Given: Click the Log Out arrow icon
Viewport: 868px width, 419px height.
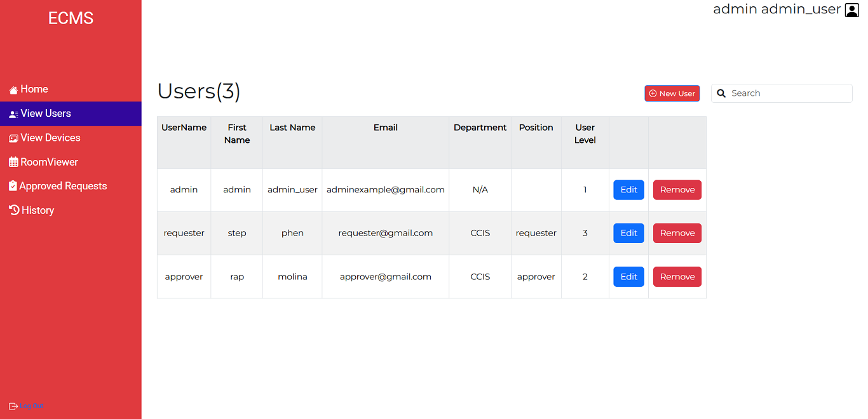Looking at the screenshot, I should click(x=13, y=406).
